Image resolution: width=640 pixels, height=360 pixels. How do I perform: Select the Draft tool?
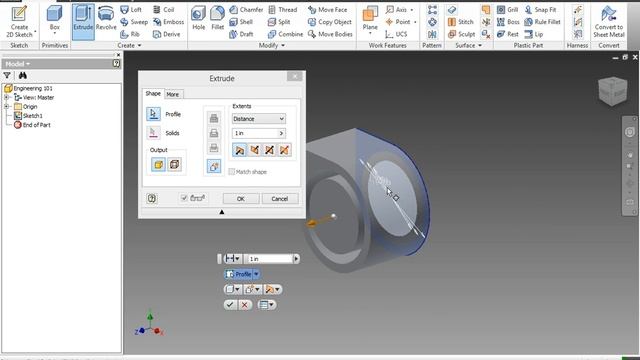pyautogui.click(x=241, y=34)
